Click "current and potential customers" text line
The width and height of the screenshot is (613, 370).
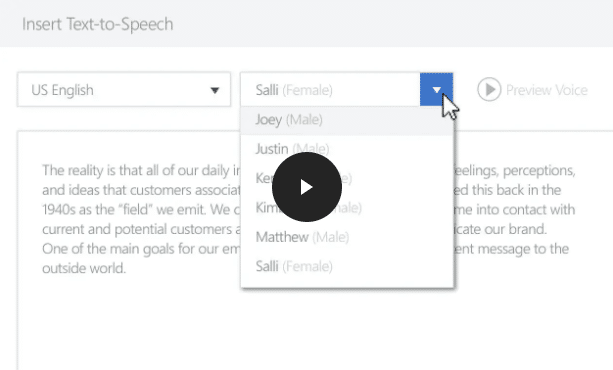[137, 230]
